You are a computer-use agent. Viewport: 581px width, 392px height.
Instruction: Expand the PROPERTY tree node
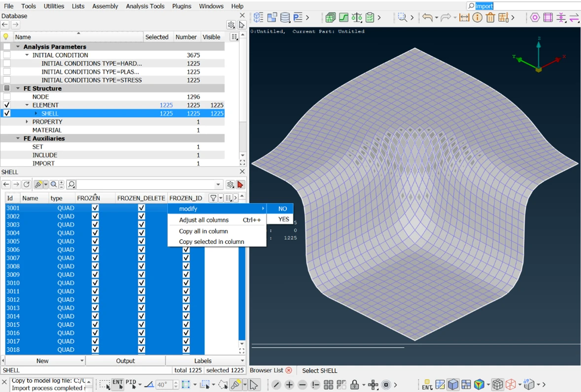(27, 122)
